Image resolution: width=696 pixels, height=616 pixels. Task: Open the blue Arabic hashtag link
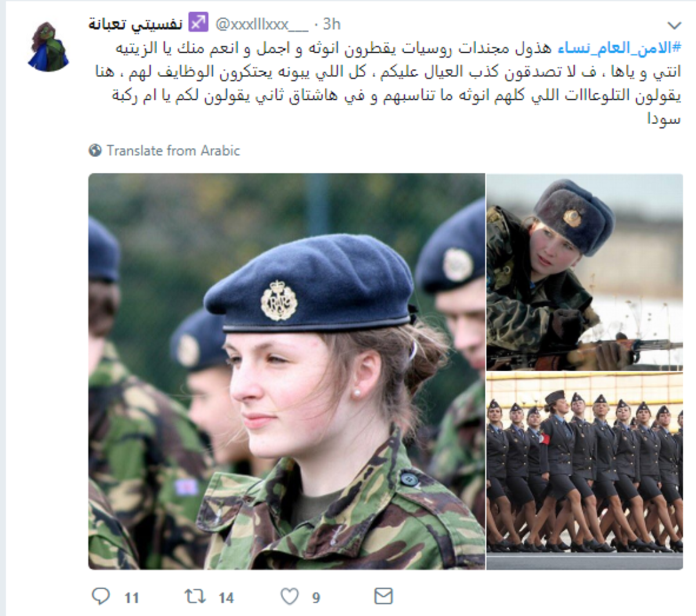pos(619,48)
